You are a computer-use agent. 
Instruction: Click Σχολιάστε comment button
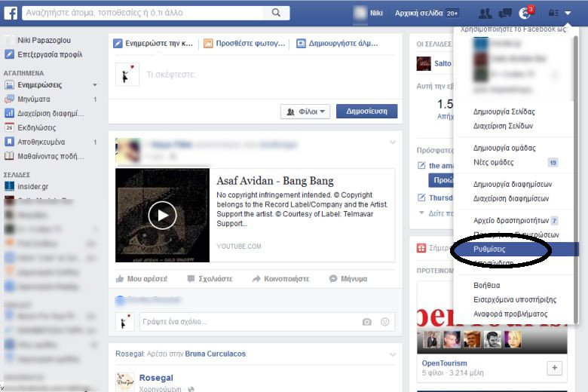pos(210,279)
